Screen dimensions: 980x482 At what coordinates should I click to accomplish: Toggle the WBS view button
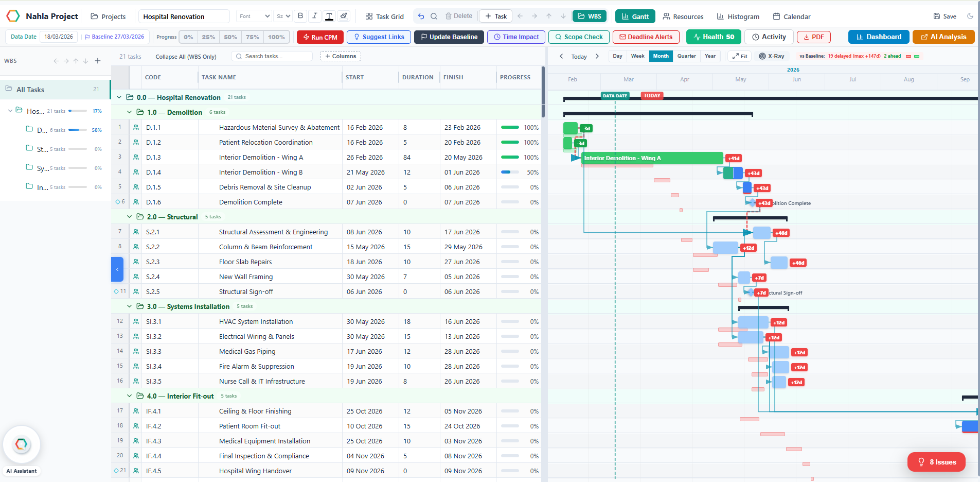(x=590, y=16)
